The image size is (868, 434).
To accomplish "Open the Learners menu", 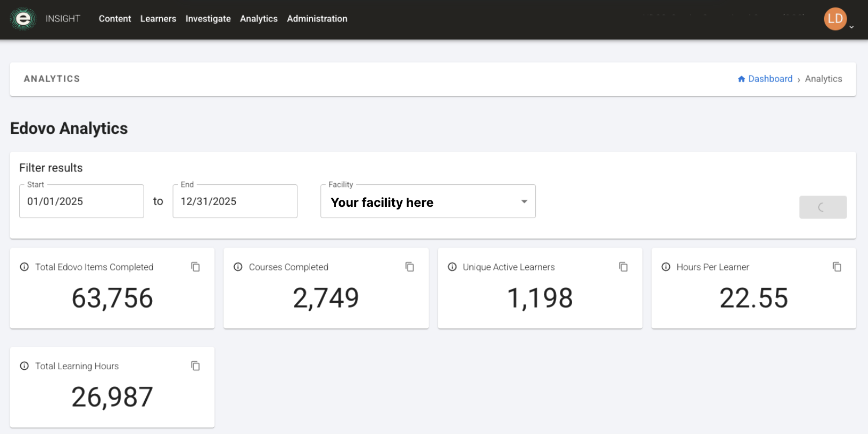I will (x=158, y=19).
